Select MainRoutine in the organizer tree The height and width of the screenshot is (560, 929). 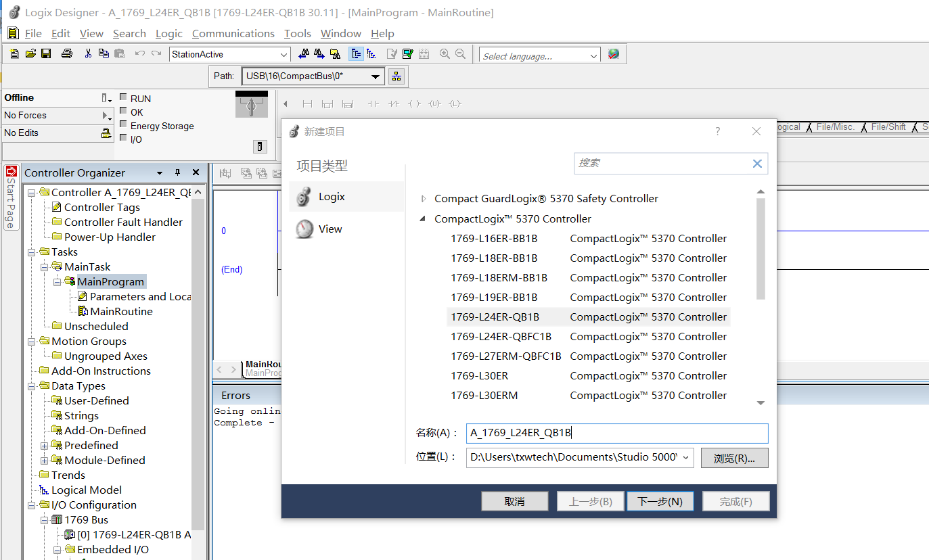click(x=121, y=312)
